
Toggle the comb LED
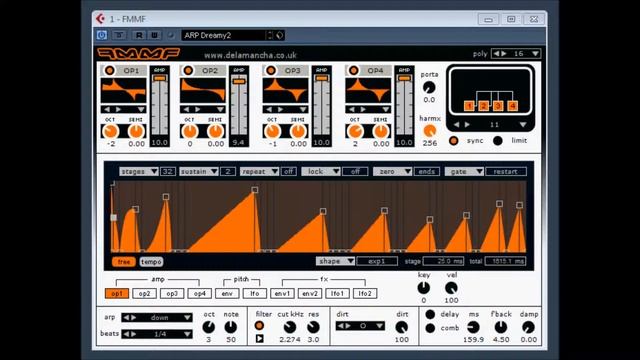[x=430, y=328]
